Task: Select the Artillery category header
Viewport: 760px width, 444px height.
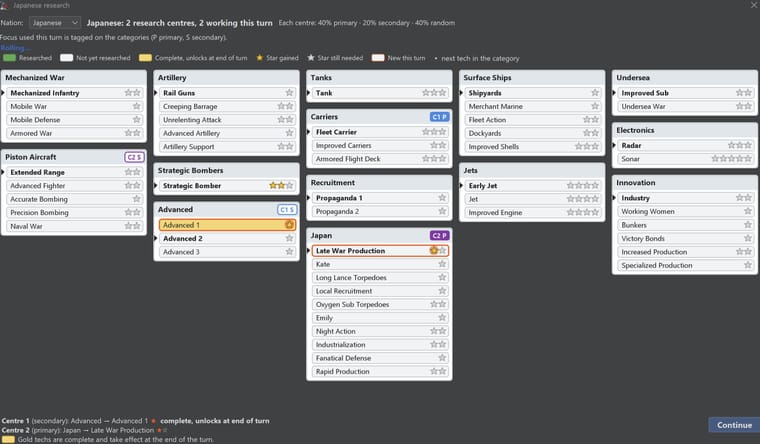Action: click(226, 78)
